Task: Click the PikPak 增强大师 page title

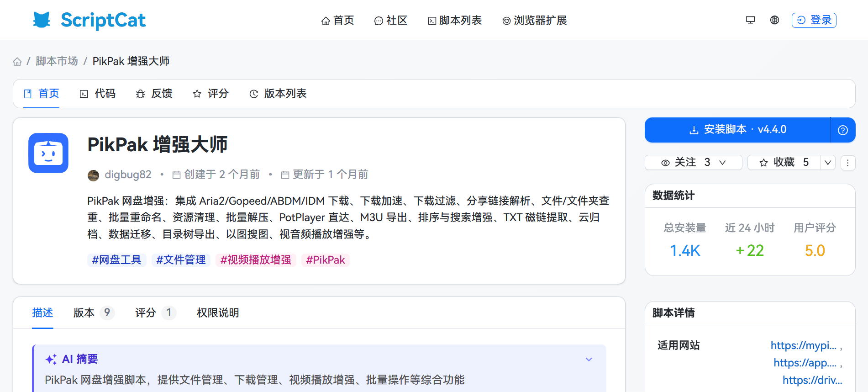Action: click(x=158, y=145)
